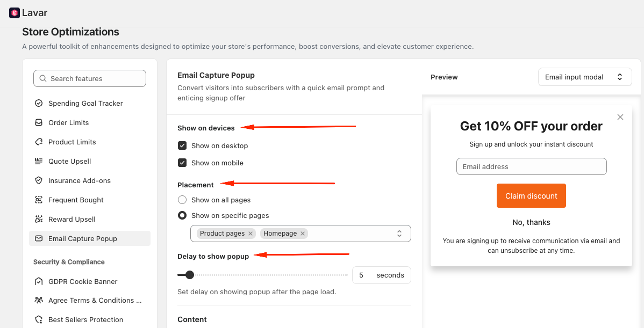Remove the Homepage tag

303,234
